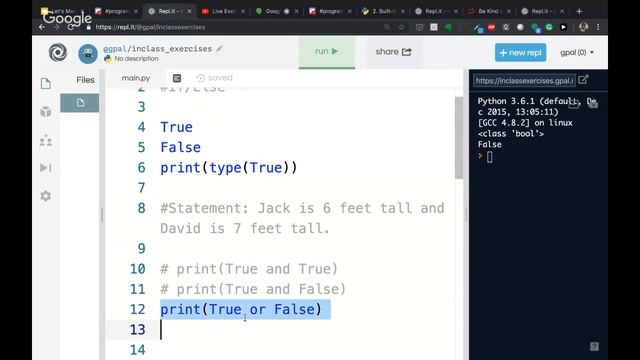Click the red ABP extension icon
The image size is (640, 360).
coord(491,27)
